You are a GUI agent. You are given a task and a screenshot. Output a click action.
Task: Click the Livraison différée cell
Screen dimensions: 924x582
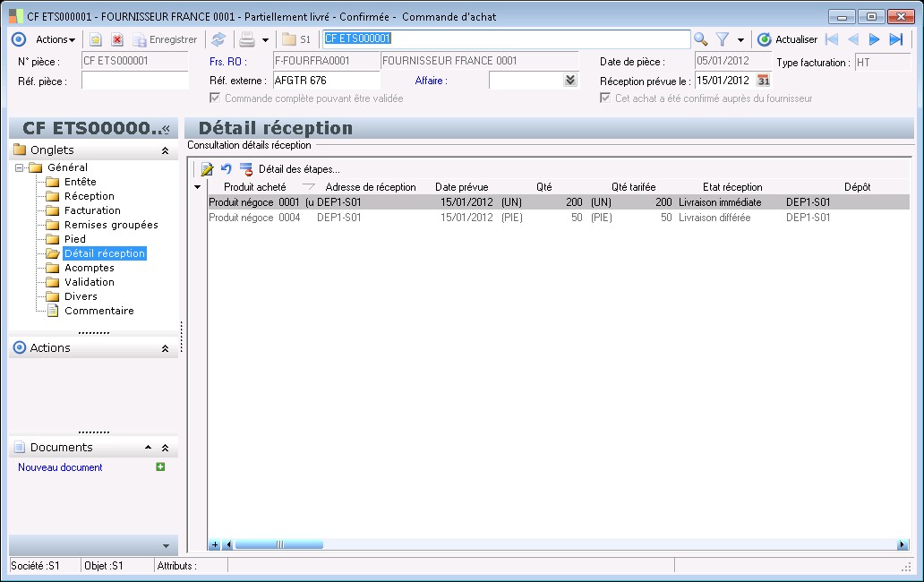(x=714, y=218)
